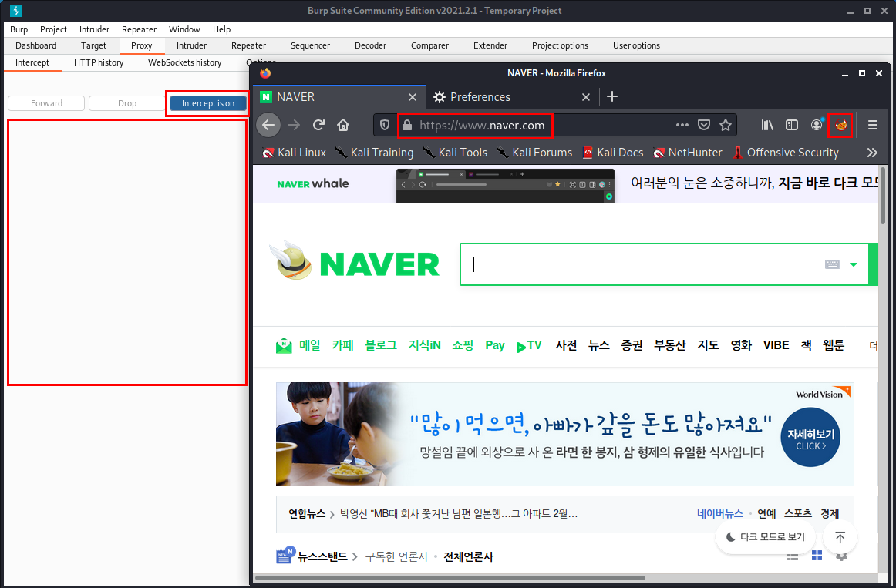Select the HTTP history sub-tab
The height and width of the screenshot is (588, 896).
coord(99,62)
